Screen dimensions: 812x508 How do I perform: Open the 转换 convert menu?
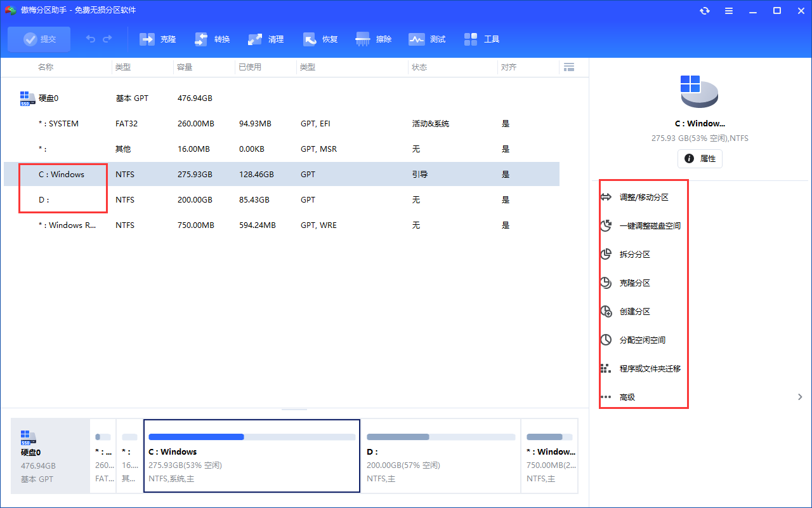[x=212, y=39]
